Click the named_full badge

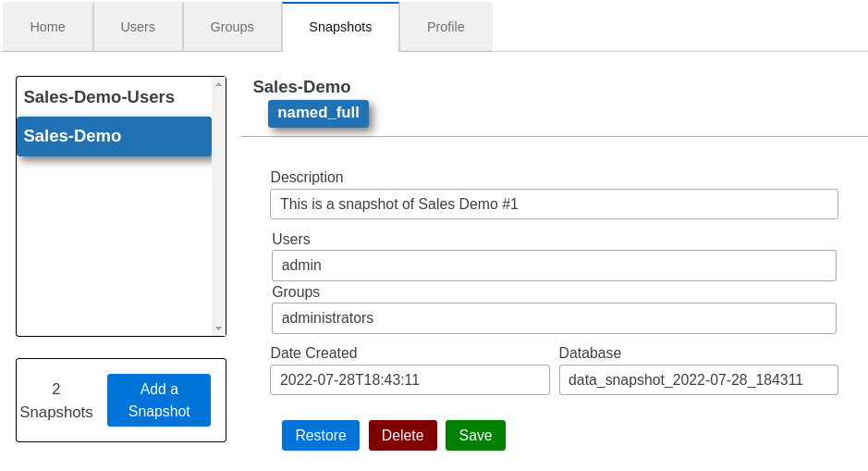pyautogui.click(x=318, y=113)
